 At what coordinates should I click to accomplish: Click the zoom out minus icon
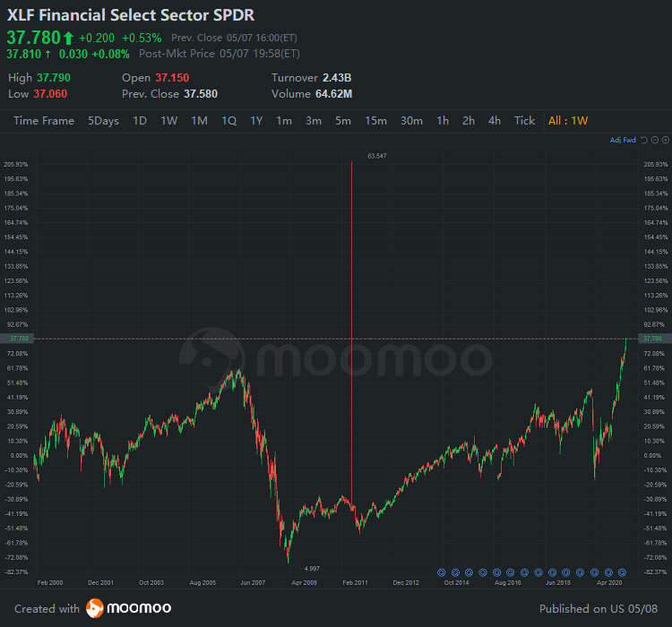click(x=654, y=140)
